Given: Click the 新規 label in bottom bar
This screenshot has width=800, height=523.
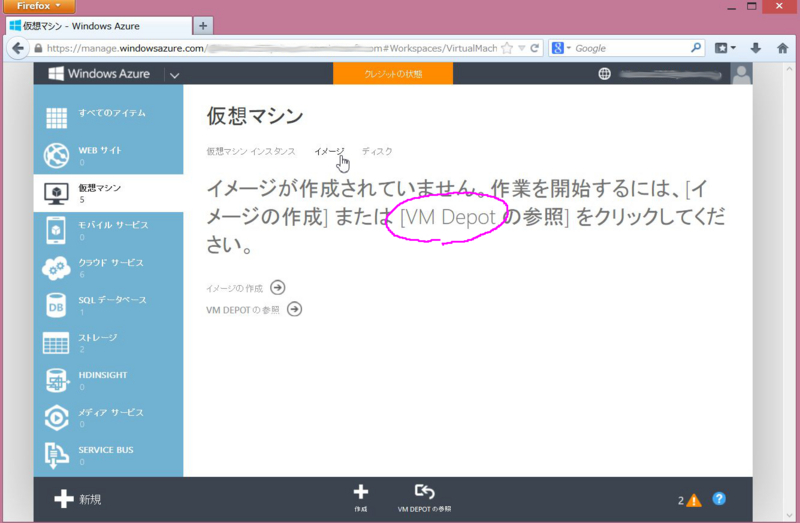Looking at the screenshot, I should coord(90,500).
